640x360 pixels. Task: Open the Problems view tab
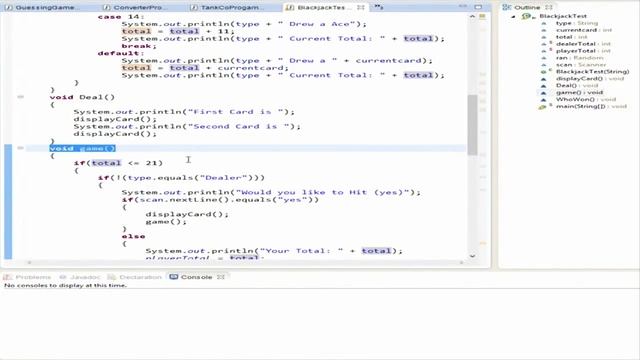click(x=28, y=277)
